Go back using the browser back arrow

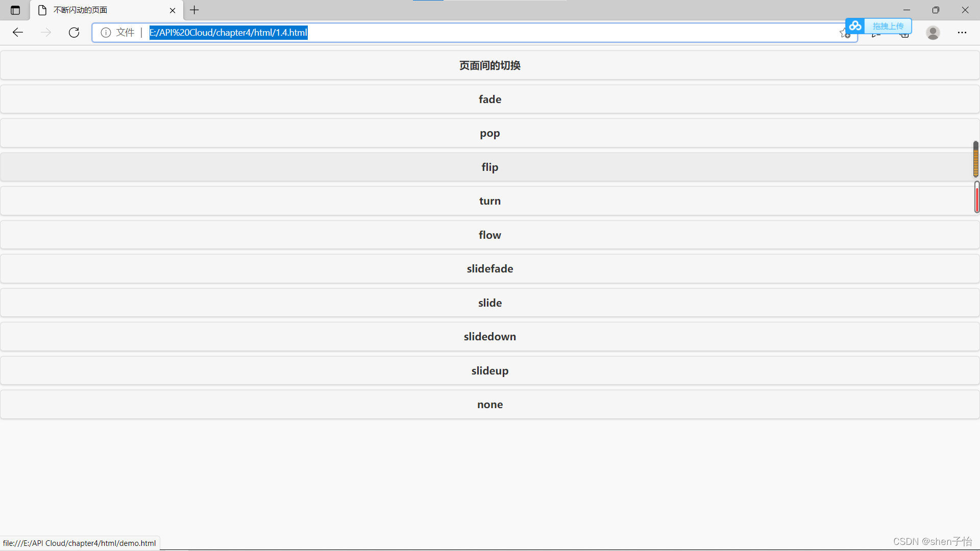click(18, 33)
